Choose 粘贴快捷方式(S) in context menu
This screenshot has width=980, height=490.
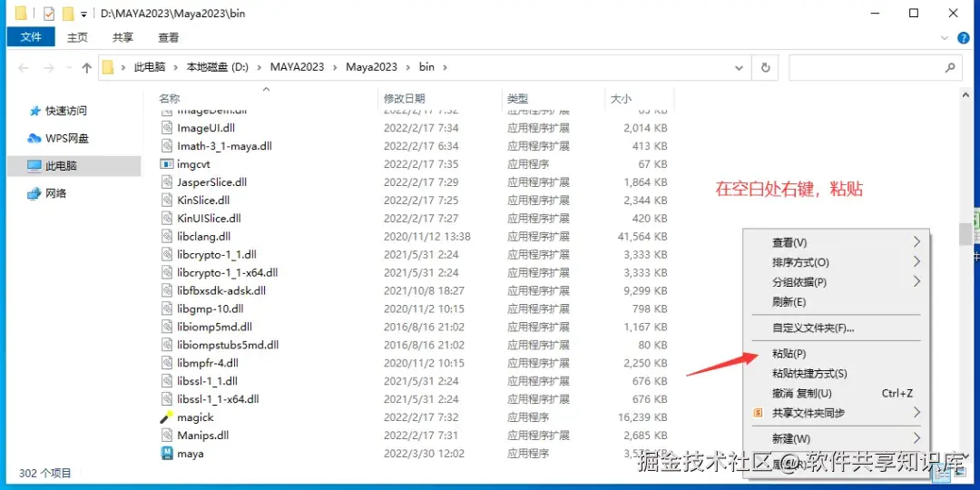tap(836, 373)
